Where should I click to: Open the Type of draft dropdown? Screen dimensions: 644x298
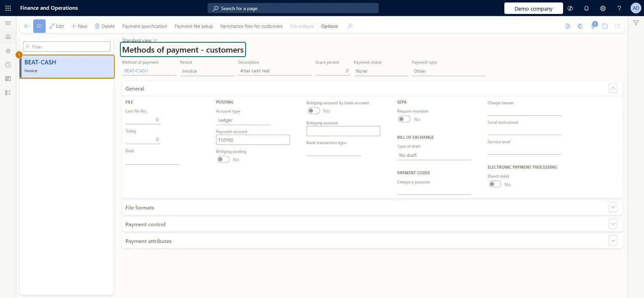(x=434, y=155)
